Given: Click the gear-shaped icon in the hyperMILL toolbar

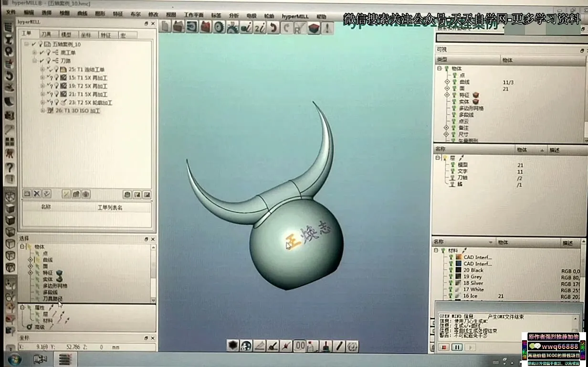Looking at the screenshot, I should [219, 27].
